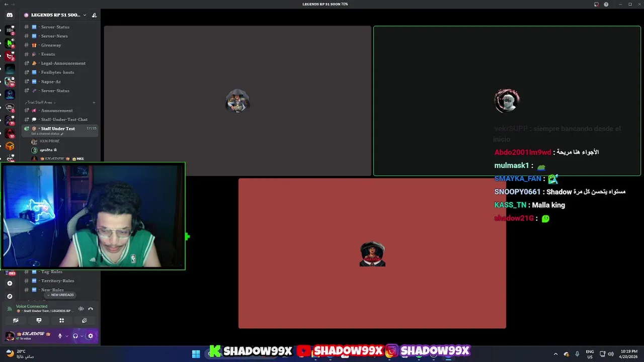Open the Discover servers compass icon
The image size is (644, 362).
click(x=10, y=296)
